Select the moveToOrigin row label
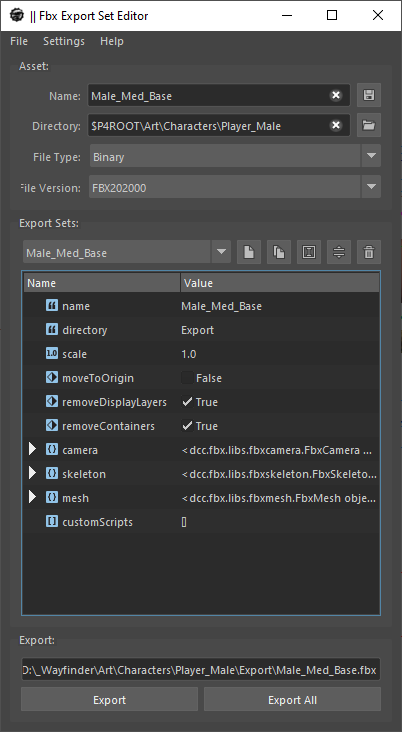 pyautogui.click(x=98, y=378)
